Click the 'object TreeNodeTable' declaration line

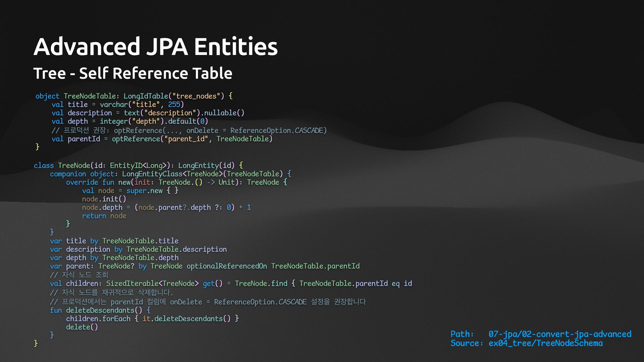[x=134, y=96]
